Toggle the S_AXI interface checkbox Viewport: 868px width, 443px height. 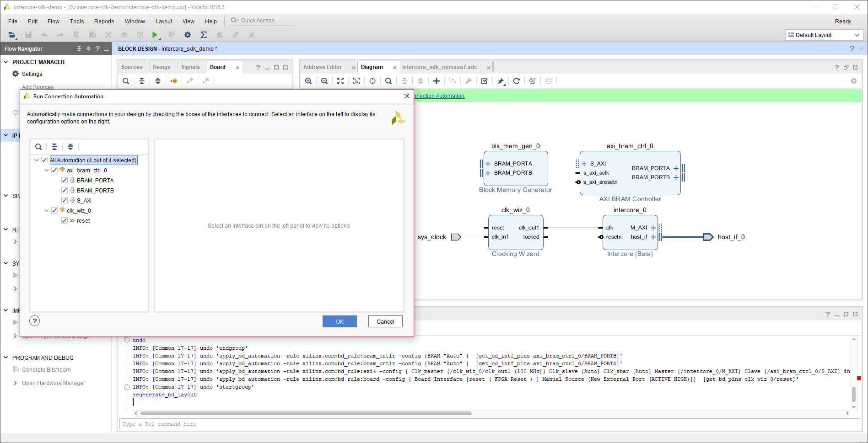65,200
